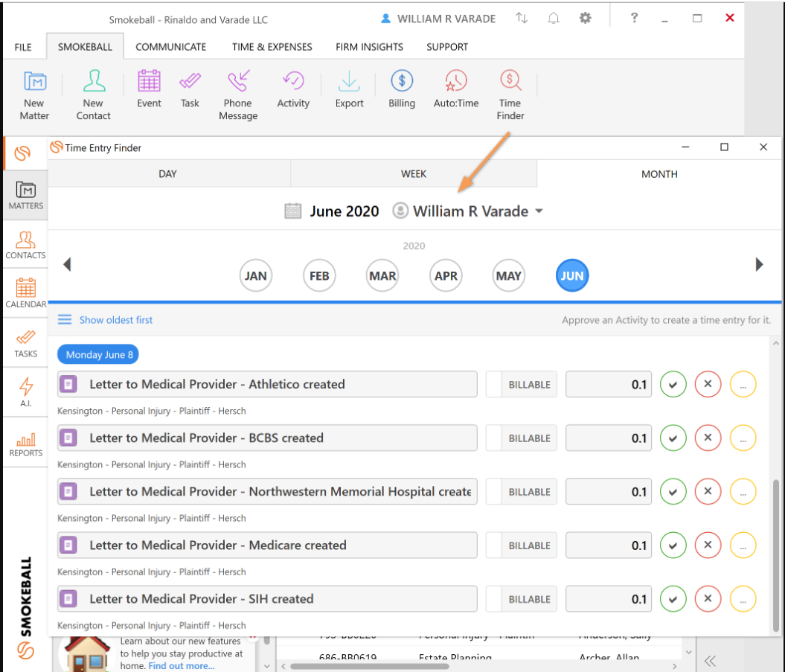
Task: Edit the Medicare letter description field
Action: coord(267,545)
